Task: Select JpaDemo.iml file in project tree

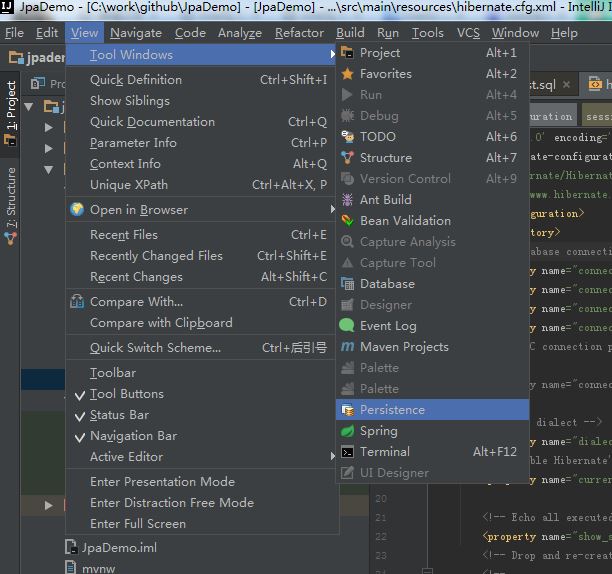Action: pyautogui.click(x=119, y=547)
